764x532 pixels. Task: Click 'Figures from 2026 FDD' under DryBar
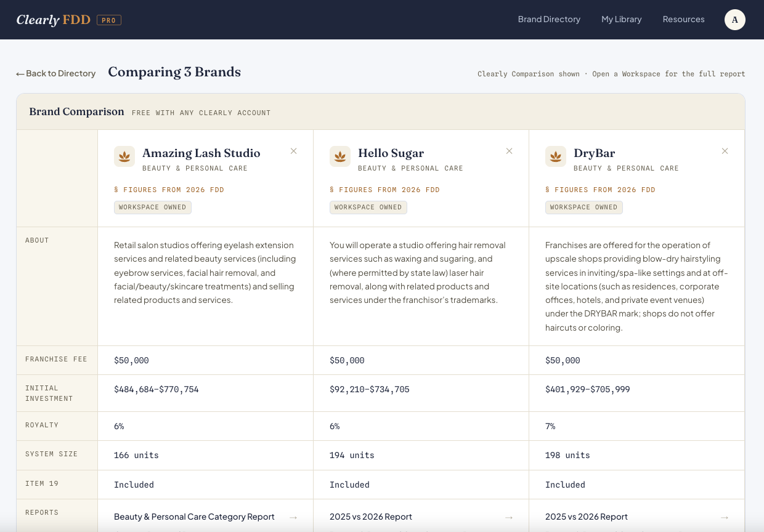click(600, 190)
